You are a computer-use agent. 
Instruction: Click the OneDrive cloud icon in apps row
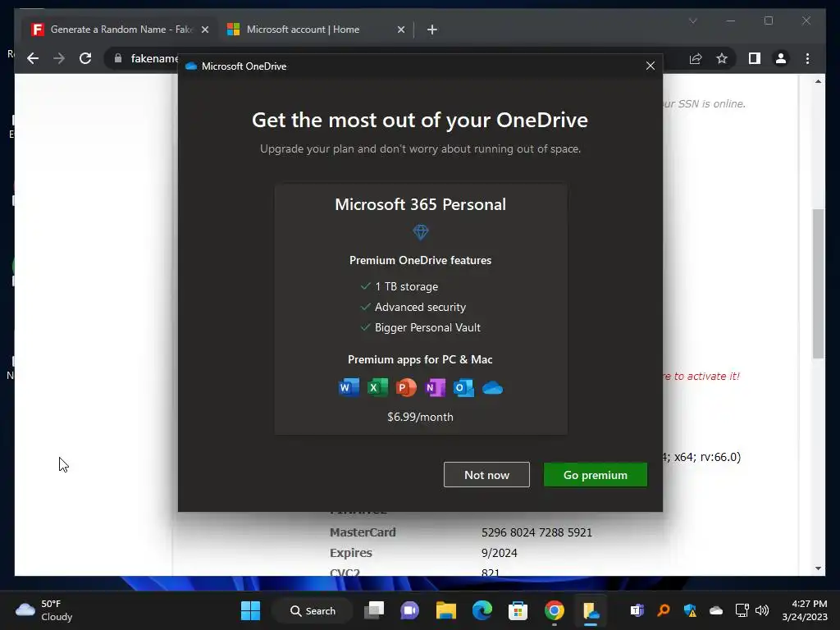pyautogui.click(x=492, y=387)
